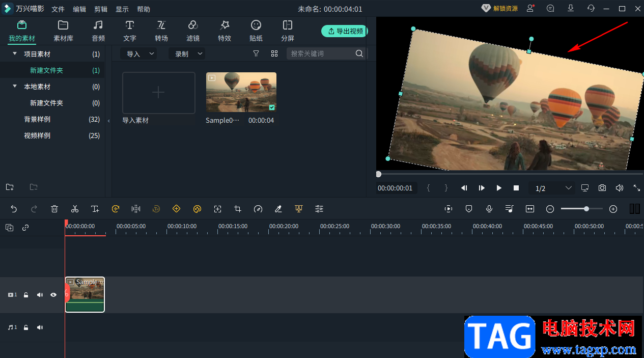This screenshot has height=358, width=644.
Task: Select the Sample clip on the timeline
Action: coord(85,294)
